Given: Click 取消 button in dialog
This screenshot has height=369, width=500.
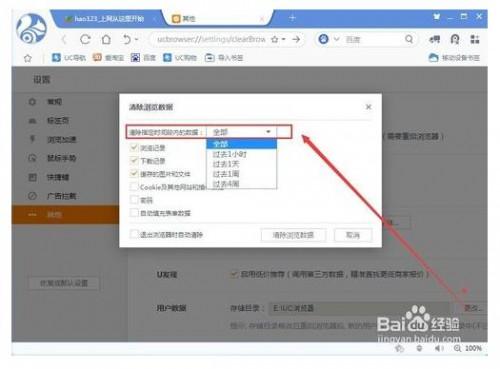Looking at the screenshot, I should (x=353, y=235).
